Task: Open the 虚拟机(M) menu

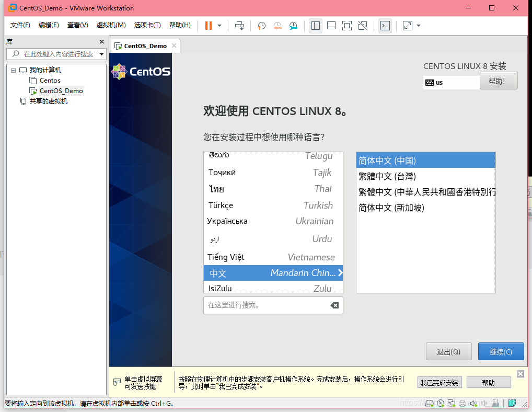Action: pyautogui.click(x=111, y=25)
